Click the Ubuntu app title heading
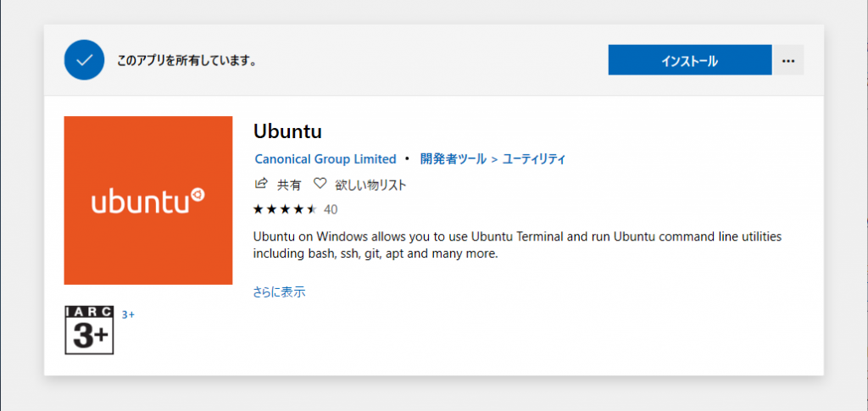 click(287, 131)
